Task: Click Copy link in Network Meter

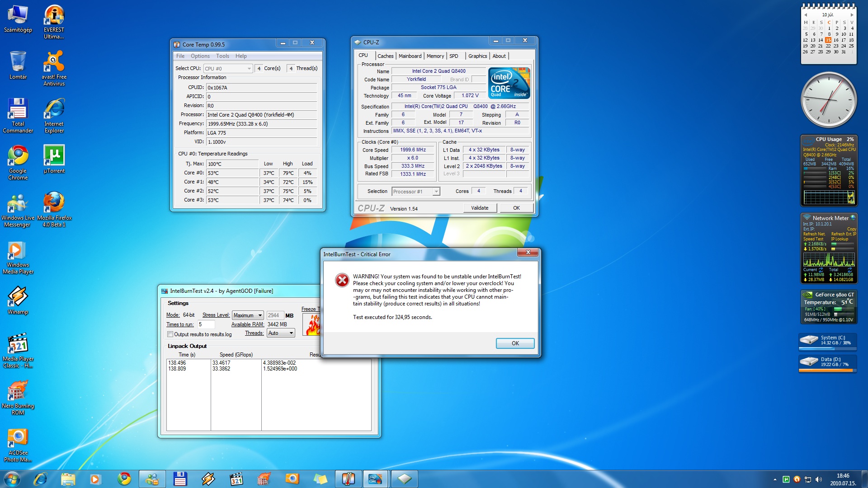Action: click(x=852, y=229)
